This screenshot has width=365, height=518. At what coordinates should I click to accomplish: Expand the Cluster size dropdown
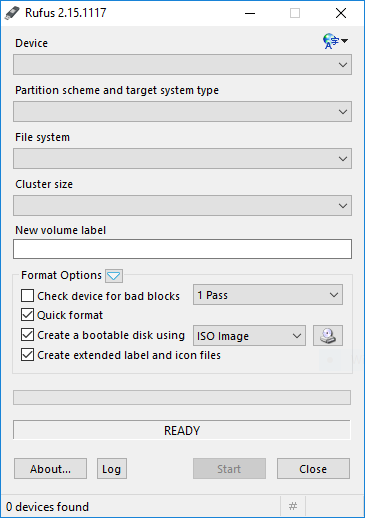[x=182, y=206]
